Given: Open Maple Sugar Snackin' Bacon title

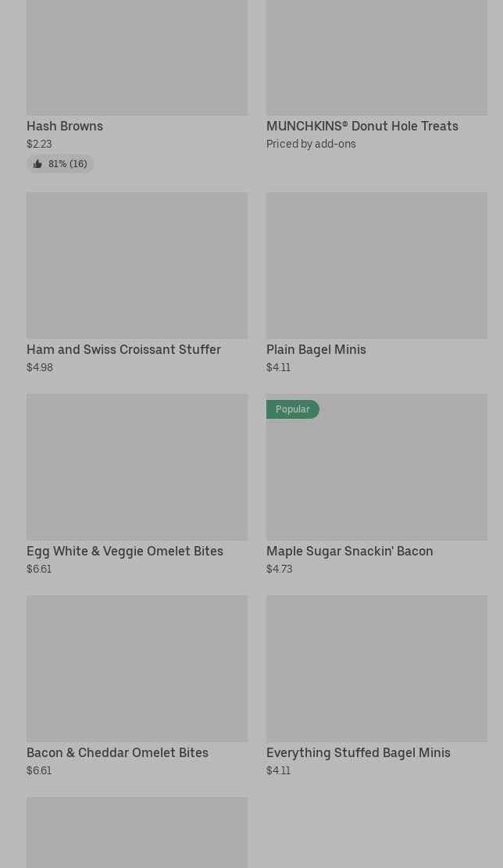Looking at the screenshot, I should coord(350,552).
